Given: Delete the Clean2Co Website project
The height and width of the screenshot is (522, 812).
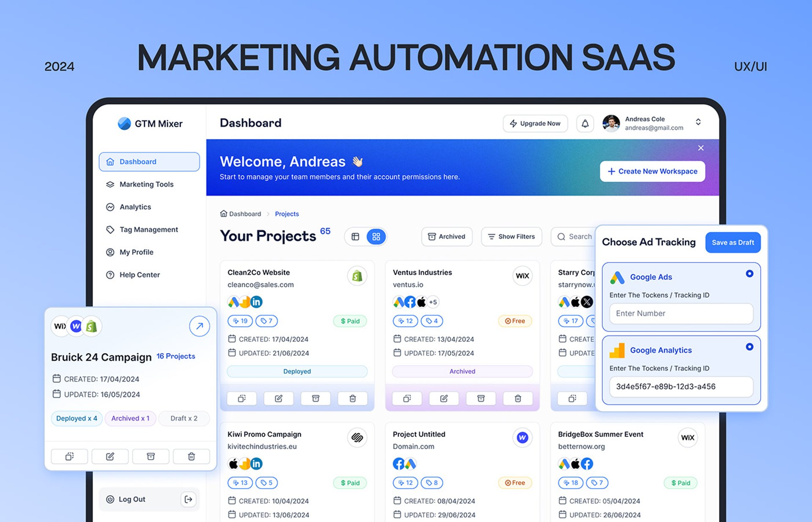Looking at the screenshot, I should [352, 398].
